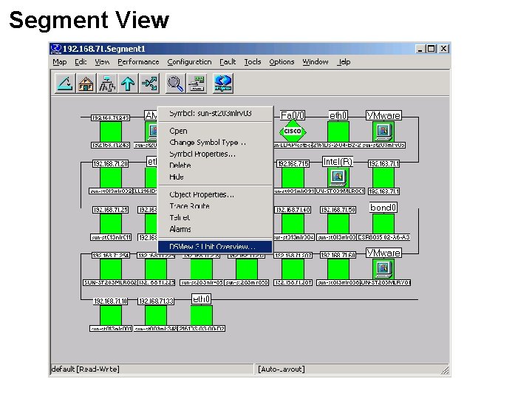Choose Alarms from the context menu

215,229
